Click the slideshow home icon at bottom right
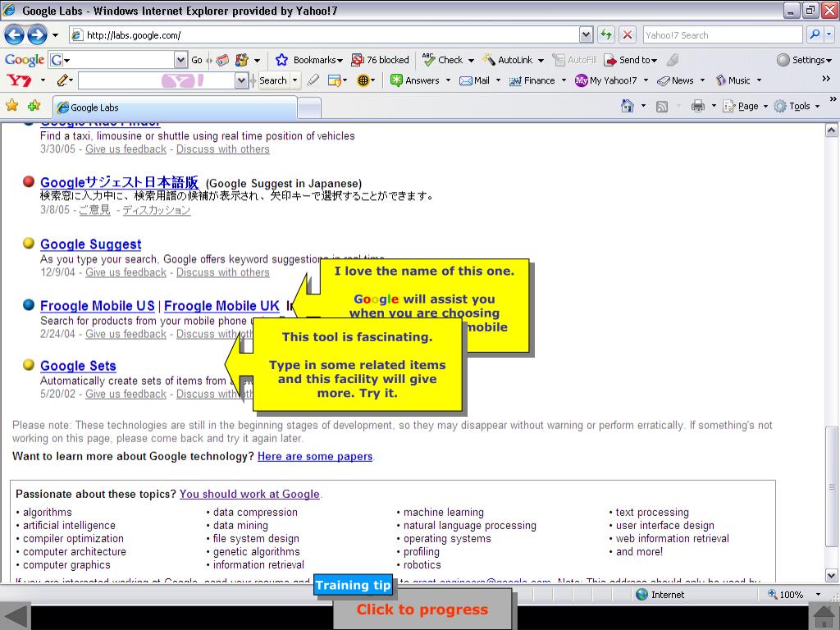Viewport: 840px width, 630px height. pos(824,617)
